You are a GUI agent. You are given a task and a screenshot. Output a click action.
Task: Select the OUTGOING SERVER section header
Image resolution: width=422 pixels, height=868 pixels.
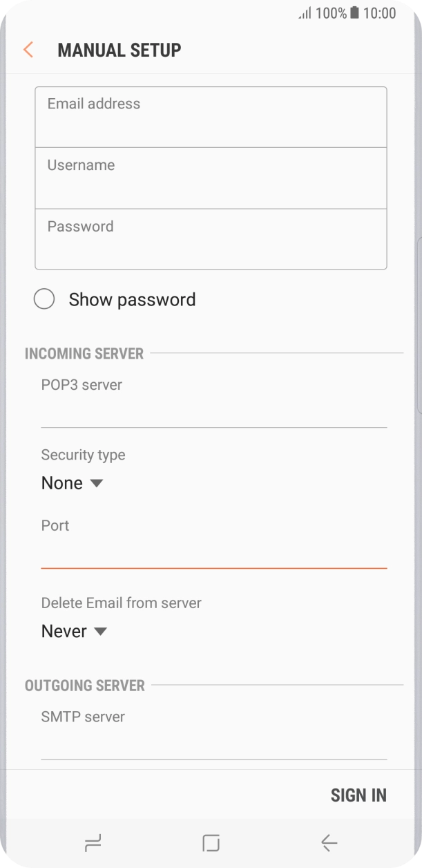85,686
